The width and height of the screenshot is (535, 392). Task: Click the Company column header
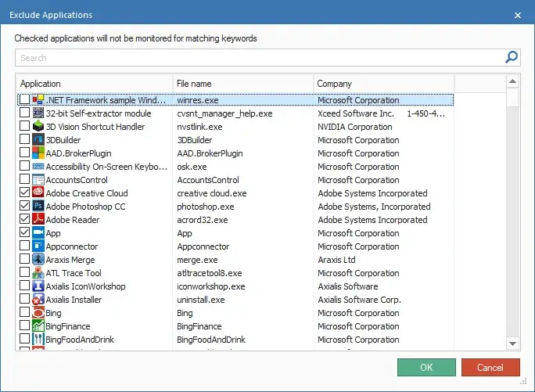pos(383,84)
